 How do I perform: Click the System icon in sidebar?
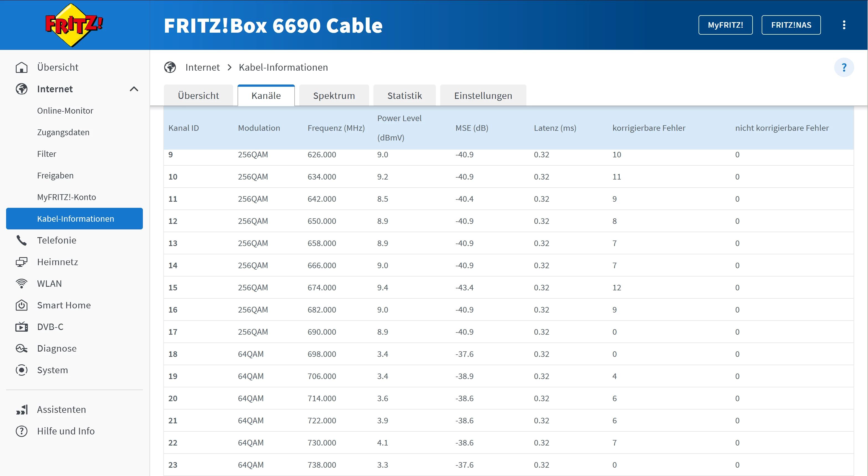(22, 370)
